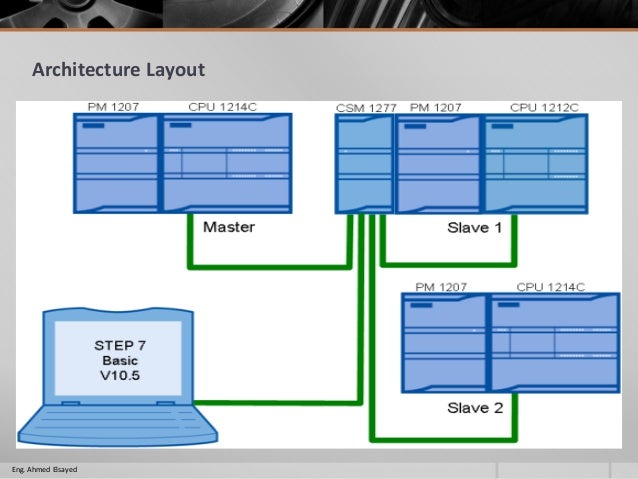Click PM 1207 label above Slave 2
638x479 pixels.
click(441, 287)
